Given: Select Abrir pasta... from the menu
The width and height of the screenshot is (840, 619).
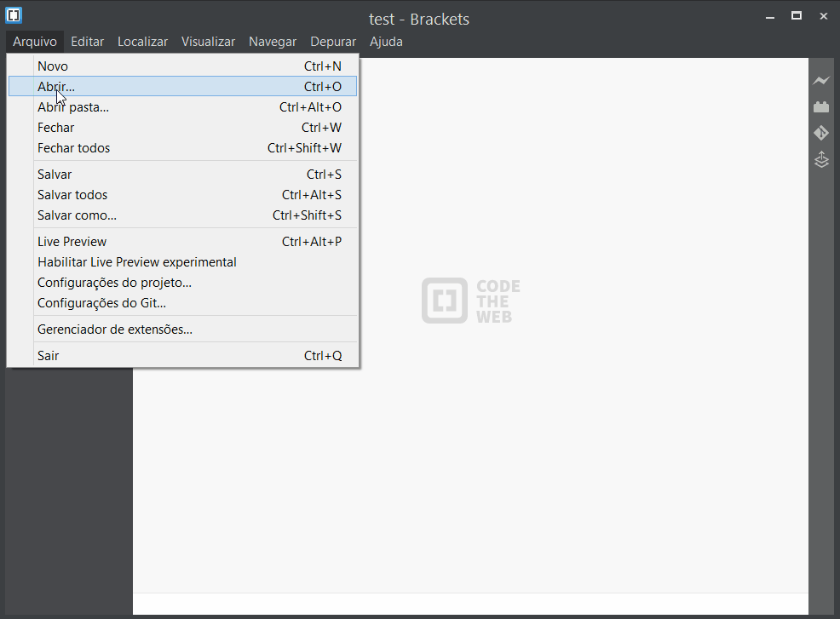Looking at the screenshot, I should coord(73,106).
